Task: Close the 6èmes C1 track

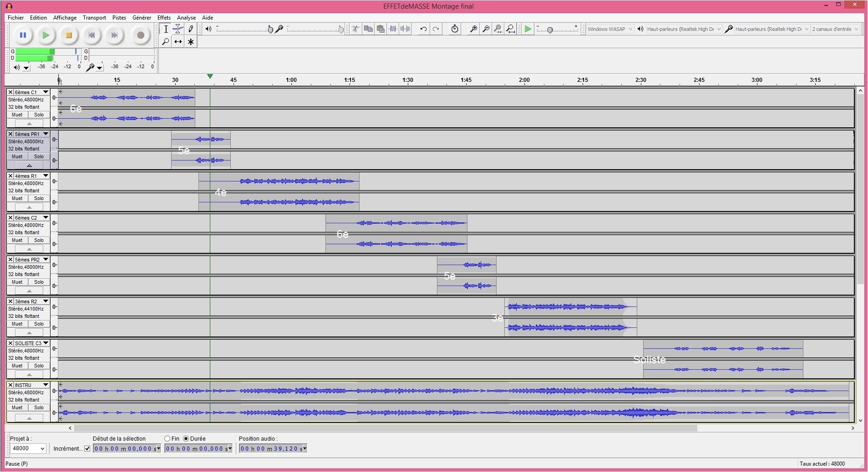Action: pos(10,92)
